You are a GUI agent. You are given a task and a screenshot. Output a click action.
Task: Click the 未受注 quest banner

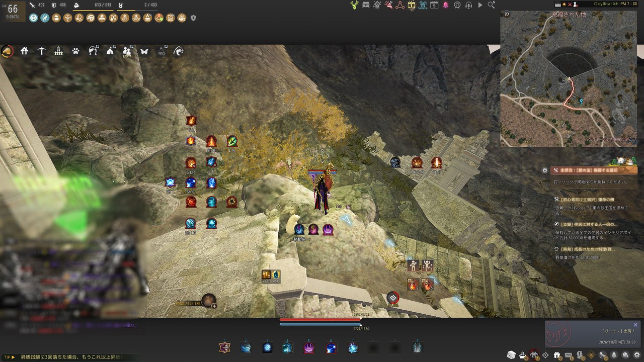(x=594, y=170)
